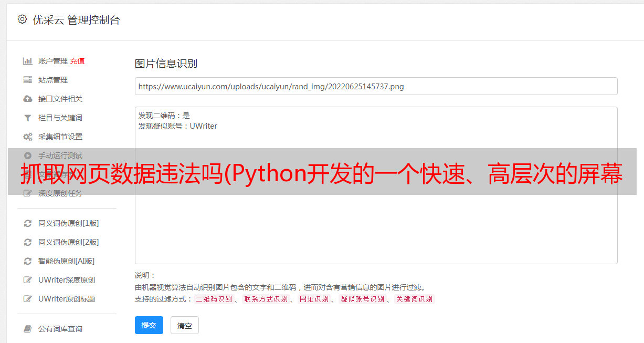Open 公有词库查询 in the sidebar
Viewport: 644px width, 343px height.
(60, 329)
